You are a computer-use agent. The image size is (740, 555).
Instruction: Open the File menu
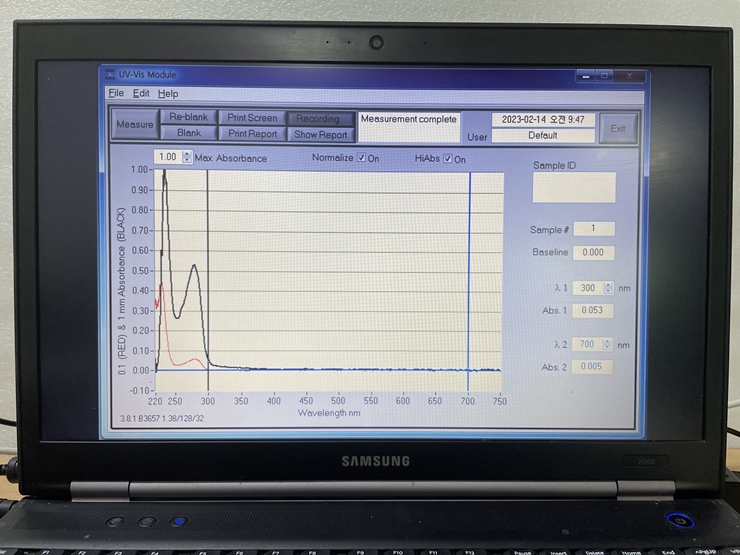click(x=116, y=93)
